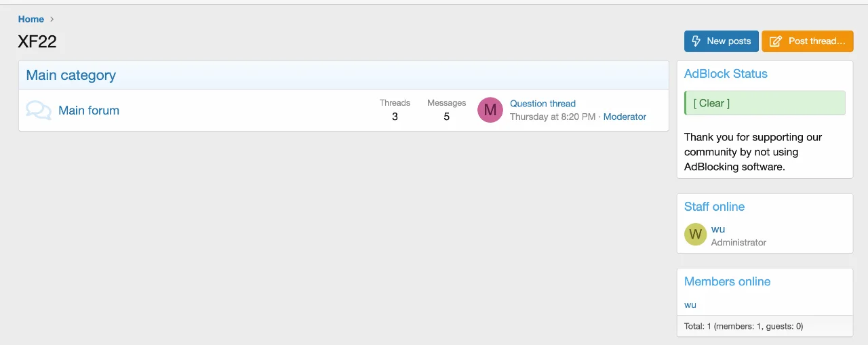The height and width of the screenshot is (345, 868).
Task: Open the Main forum link
Action: 89,110
